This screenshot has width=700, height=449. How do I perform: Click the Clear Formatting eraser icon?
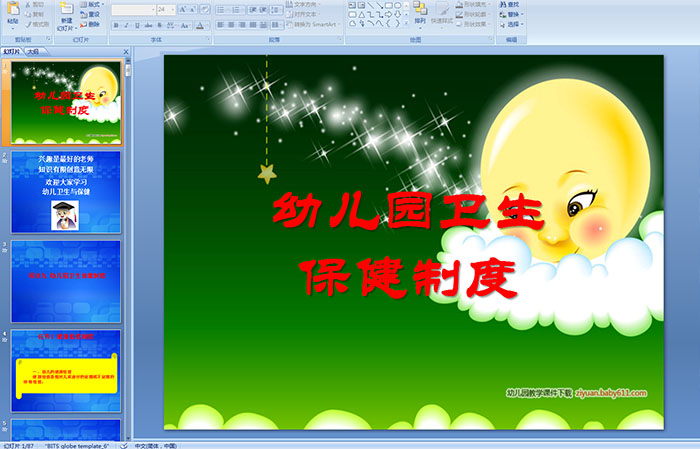[x=204, y=9]
